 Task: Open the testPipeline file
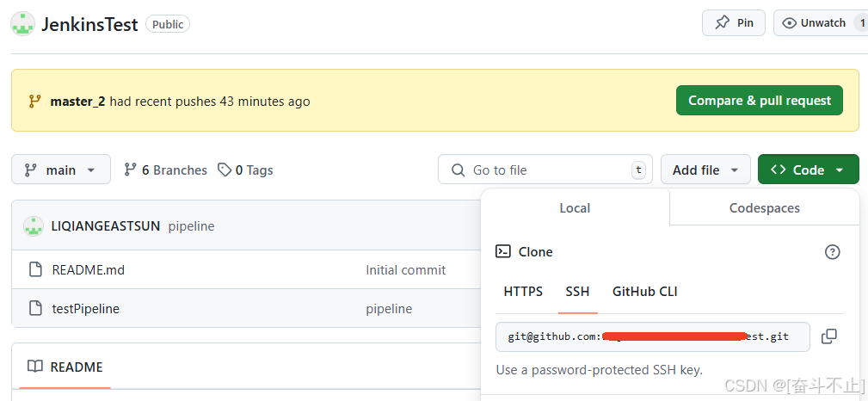86,309
